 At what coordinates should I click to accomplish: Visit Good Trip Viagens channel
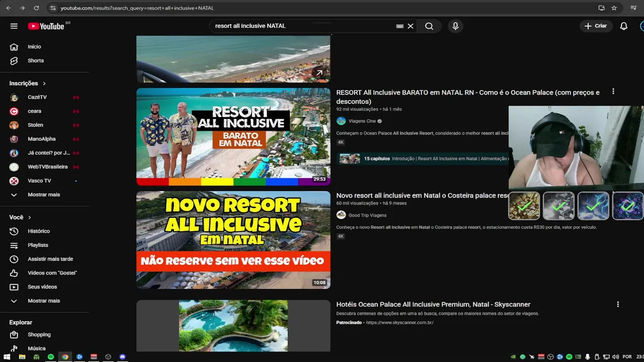point(367,215)
